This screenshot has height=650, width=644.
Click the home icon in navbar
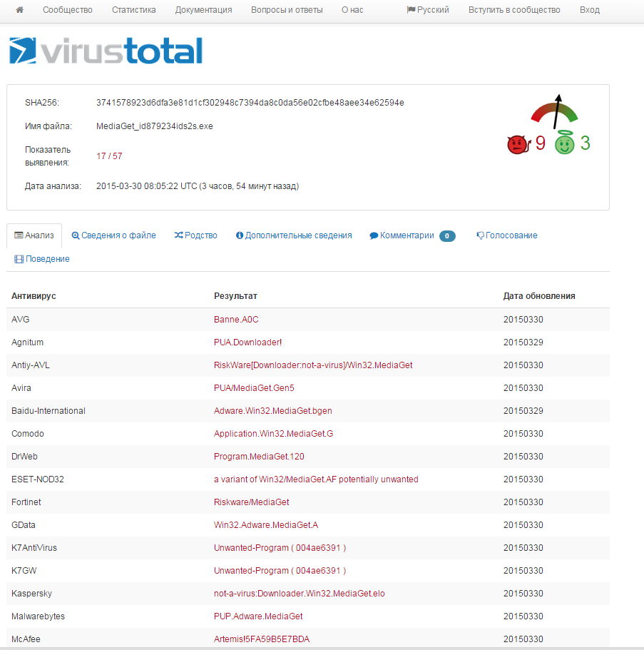[x=19, y=10]
